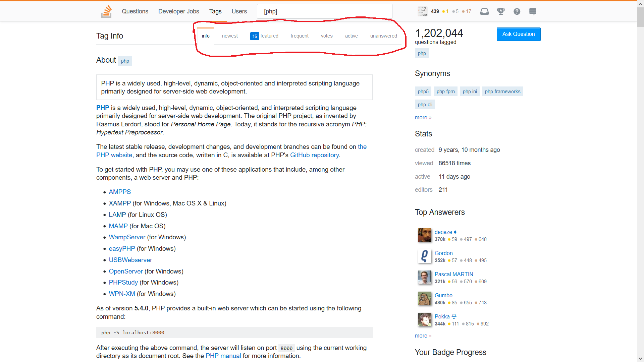
Task: Switch to the frequent tab
Action: pyautogui.click(x=300, y=36)
